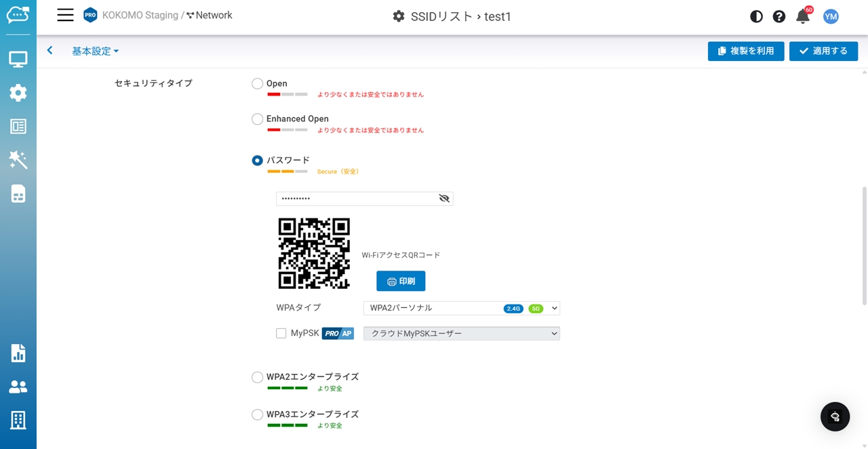Expand the 基本設定 section menu
This screenshot has height=449, width=868.
[x=95, y=52]
